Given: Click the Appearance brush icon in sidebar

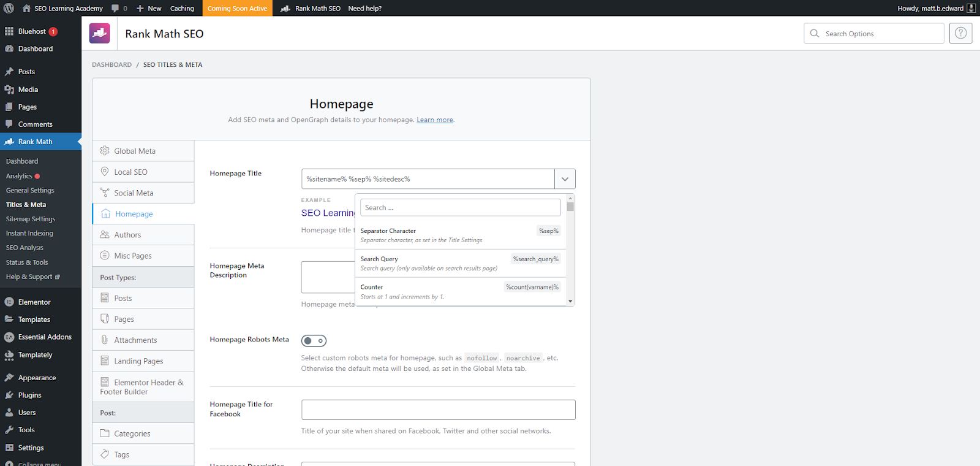Looking at the screenshot, I should (9, 378).
